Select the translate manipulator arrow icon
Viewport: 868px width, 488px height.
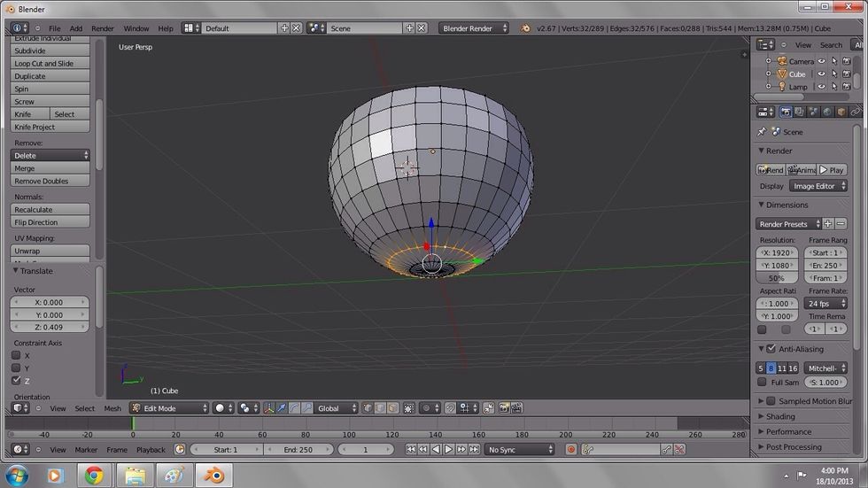point(282,408)
